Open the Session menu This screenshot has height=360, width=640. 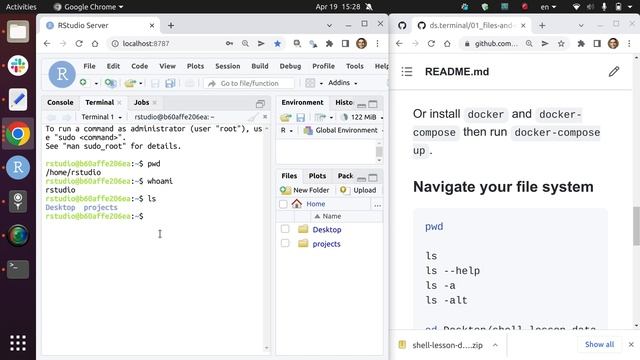pos(228,66)
